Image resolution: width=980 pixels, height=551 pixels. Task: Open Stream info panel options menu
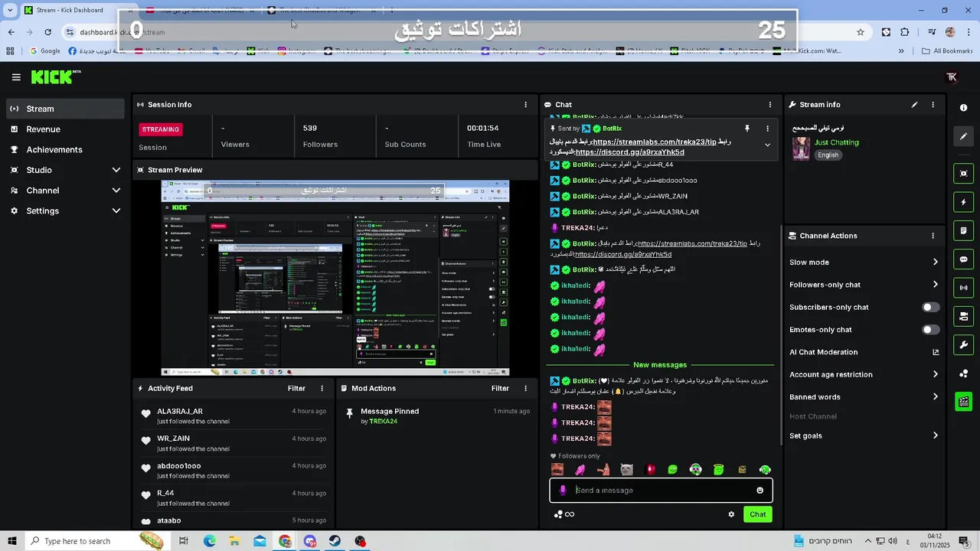click(x=933, y=105)
